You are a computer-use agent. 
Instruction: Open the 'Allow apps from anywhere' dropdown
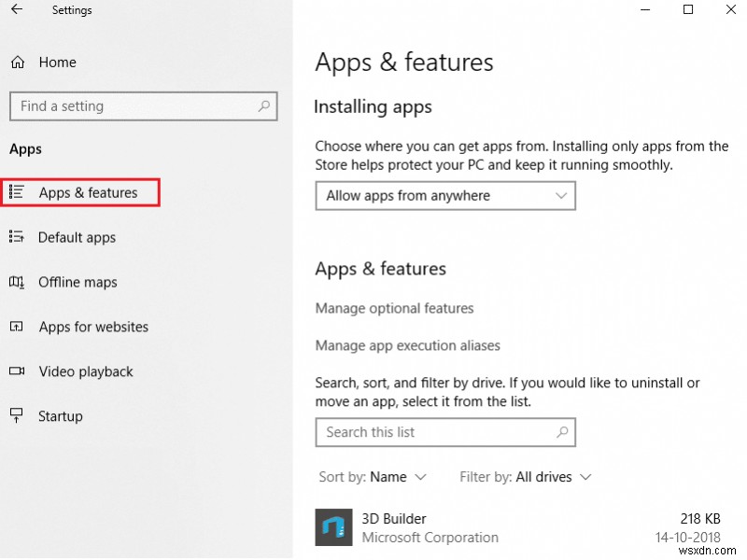(x=445, y=195)
